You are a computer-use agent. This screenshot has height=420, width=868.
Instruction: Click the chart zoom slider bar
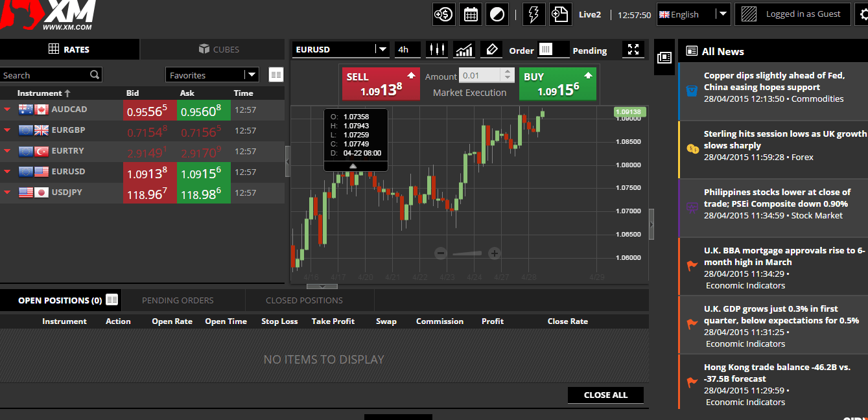coord(467,253)
